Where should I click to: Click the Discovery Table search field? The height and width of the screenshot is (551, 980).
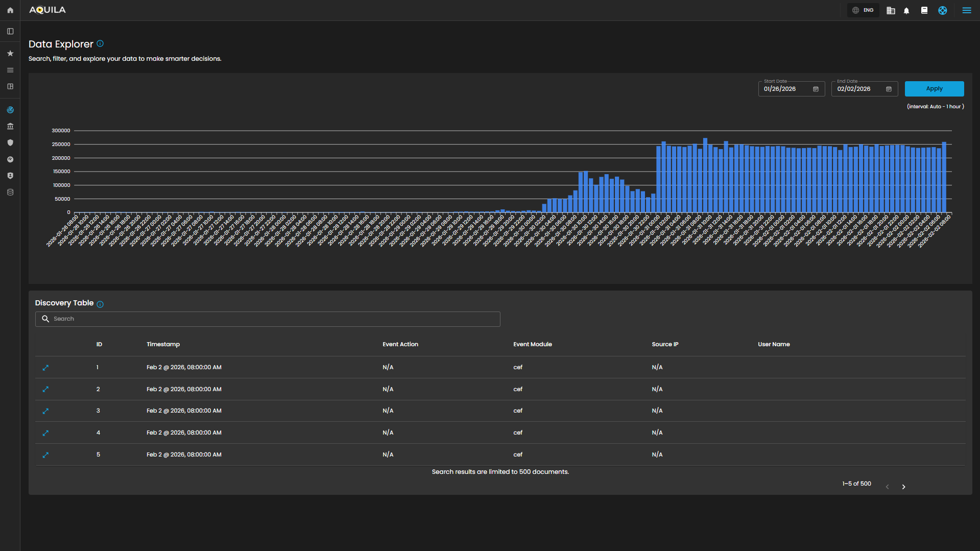268,319
